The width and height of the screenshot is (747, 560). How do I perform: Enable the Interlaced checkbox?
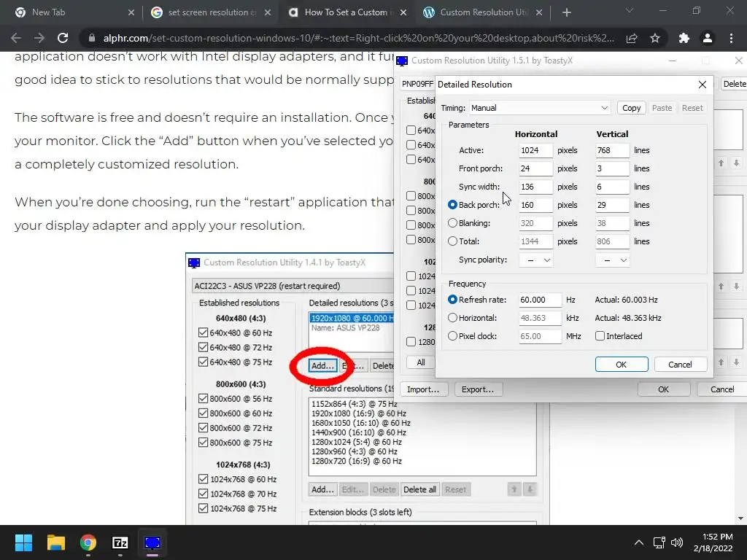(600, 335)
